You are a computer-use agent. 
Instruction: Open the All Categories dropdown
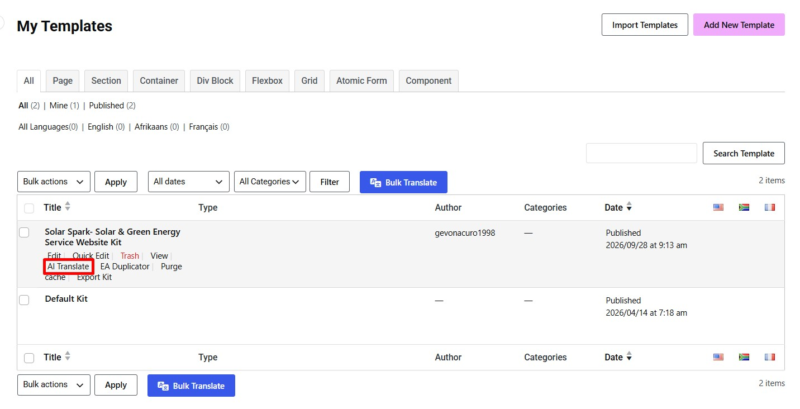[x=269, y=182]
